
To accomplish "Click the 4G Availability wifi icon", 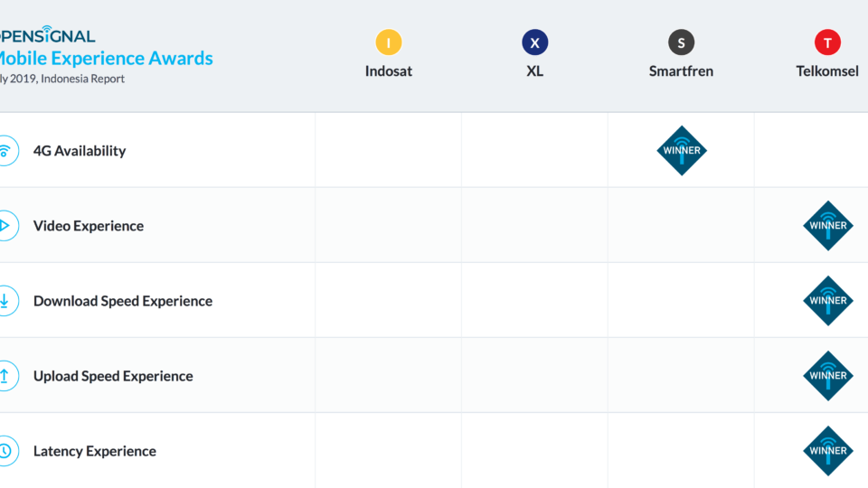I will point(6,151).
